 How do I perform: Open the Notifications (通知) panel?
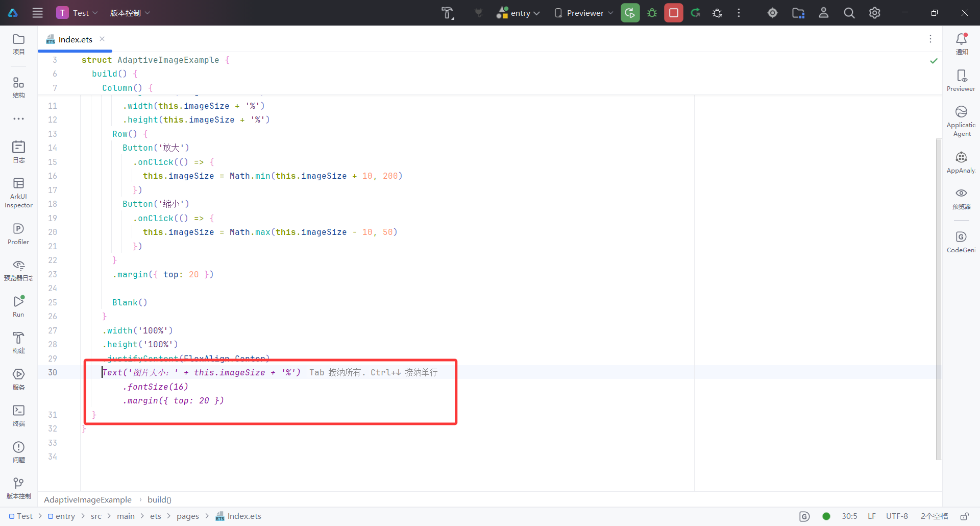tap(962, 44)
